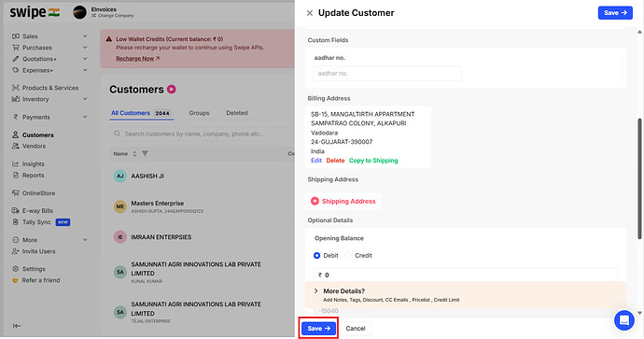
Task: Click the search customers field
Action: click(x=203, y=134)
